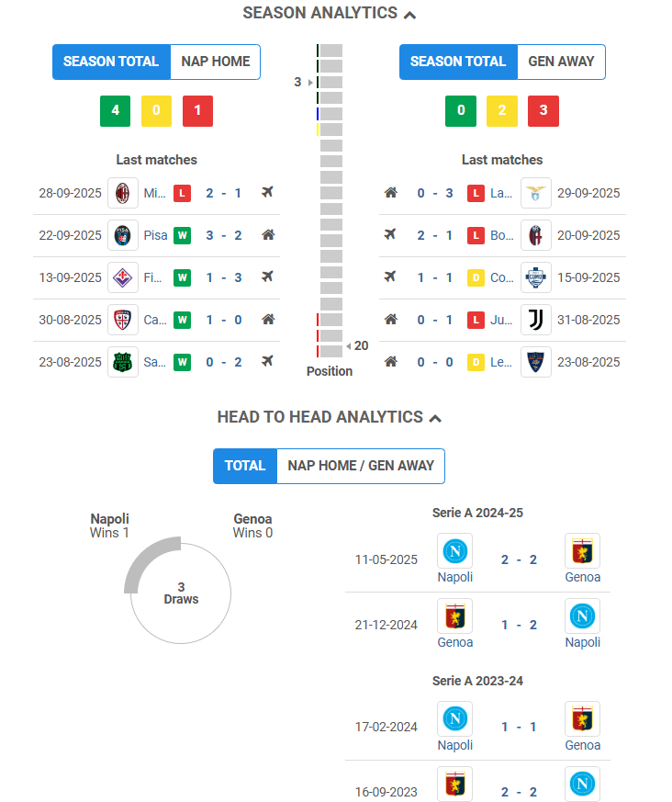Switch head to head to NAP HOME / GEN AWAY

[x=361, y=466]
